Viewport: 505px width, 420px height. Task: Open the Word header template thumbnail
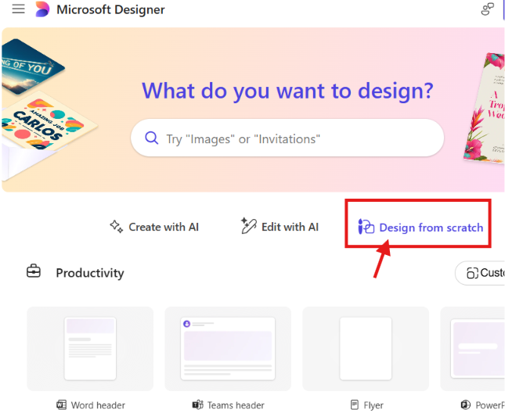tap(90, 349)
